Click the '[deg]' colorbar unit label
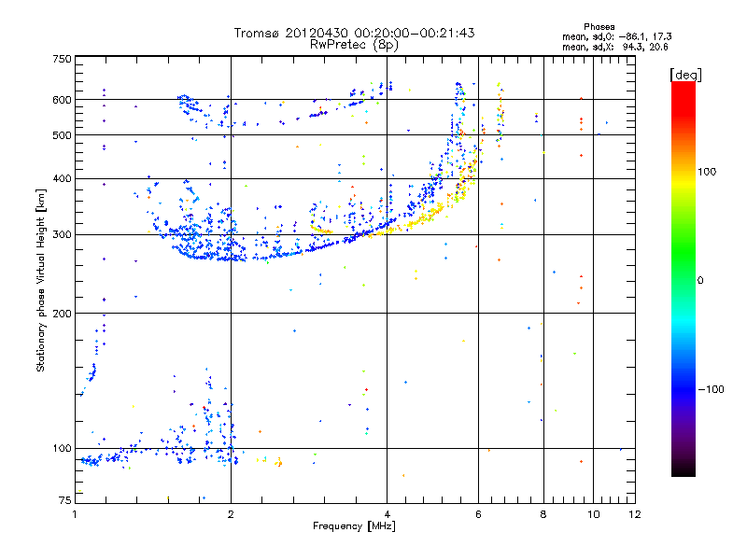 [x=685, y=75]
